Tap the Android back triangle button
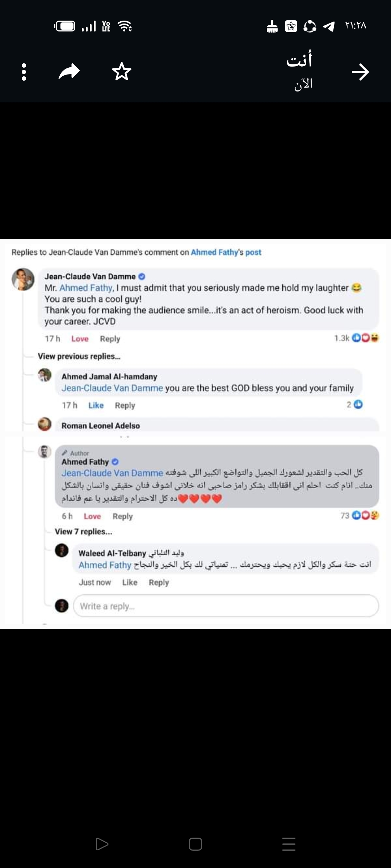391x868 pixels. coord(102,844)
